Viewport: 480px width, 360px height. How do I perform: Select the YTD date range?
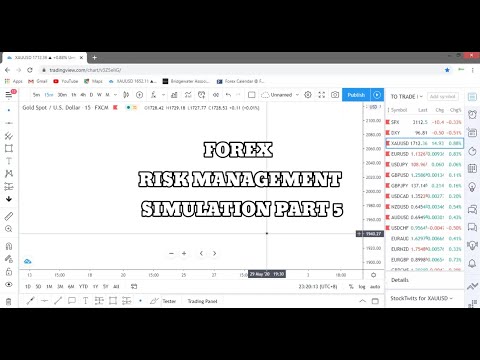pyautogui.click(x=83, y=286)
